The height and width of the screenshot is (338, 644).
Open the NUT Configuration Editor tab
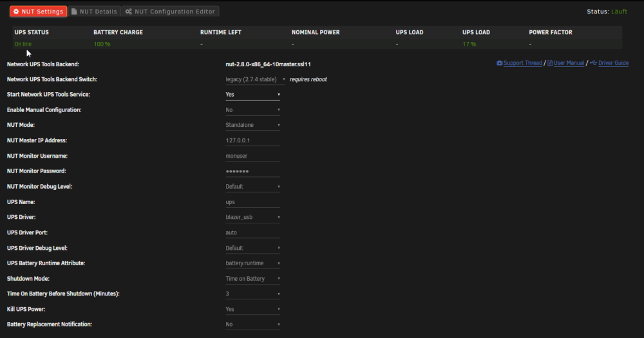coord(170,12)
